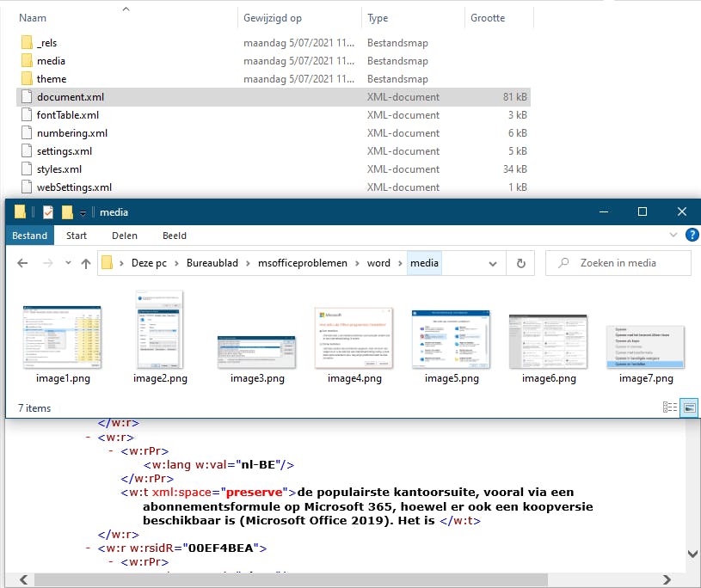Expand the Explorer ribbon chevron
The width and height of the screenshot is (701, 588).
pos(673,236)
